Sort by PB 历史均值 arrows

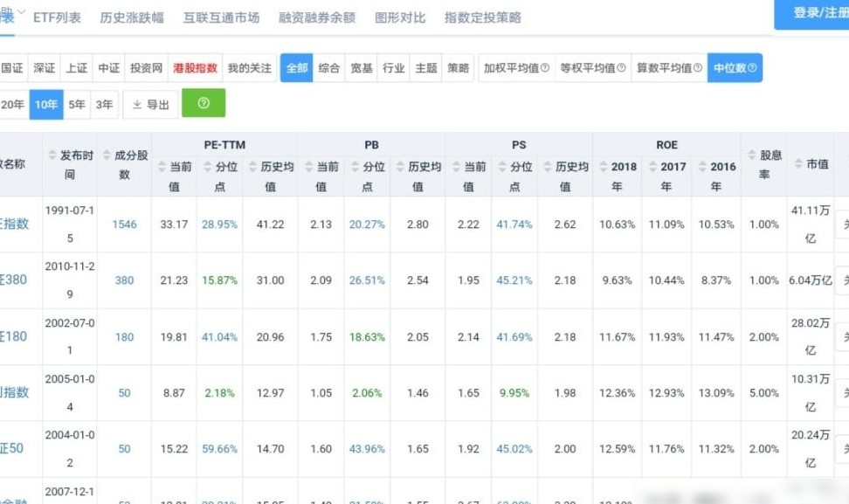pos(400,167)
